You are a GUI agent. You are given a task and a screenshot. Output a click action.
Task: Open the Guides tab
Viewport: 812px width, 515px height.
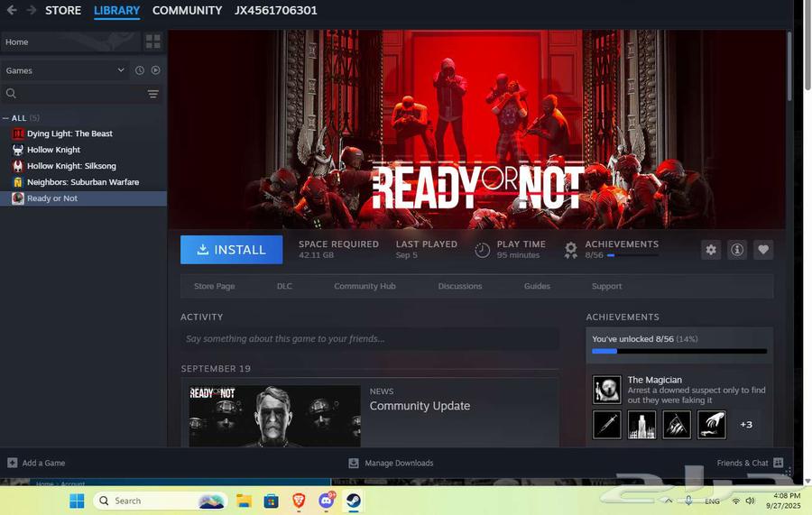tap(537, 286)
